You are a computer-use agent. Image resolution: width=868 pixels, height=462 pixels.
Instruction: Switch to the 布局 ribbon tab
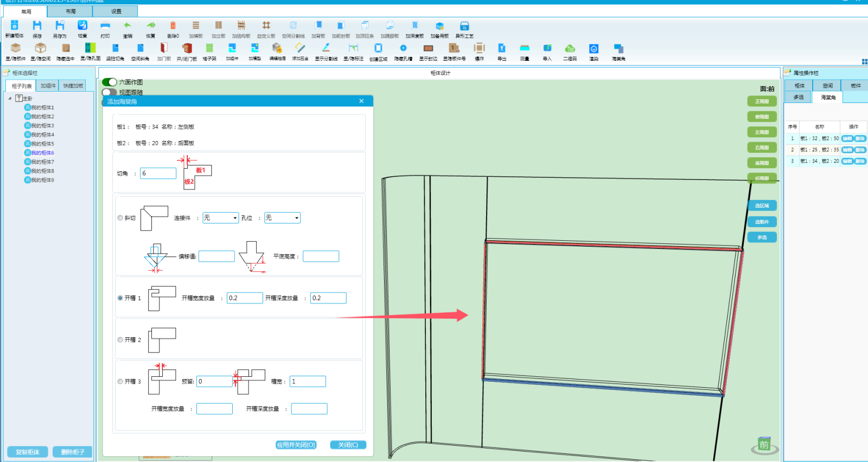tap(71, 11)
